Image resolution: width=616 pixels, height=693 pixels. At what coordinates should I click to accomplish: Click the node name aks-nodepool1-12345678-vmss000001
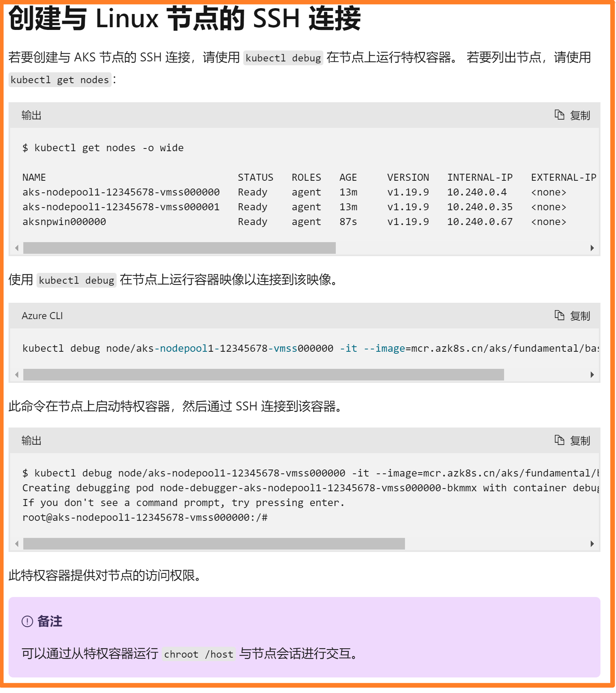click(x=121, y=207)
